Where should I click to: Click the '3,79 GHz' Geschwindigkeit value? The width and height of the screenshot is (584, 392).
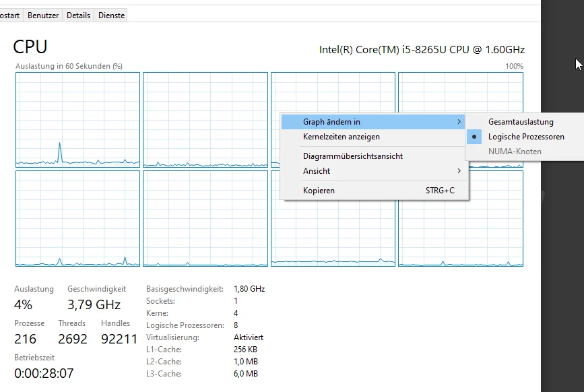[94, 304]
